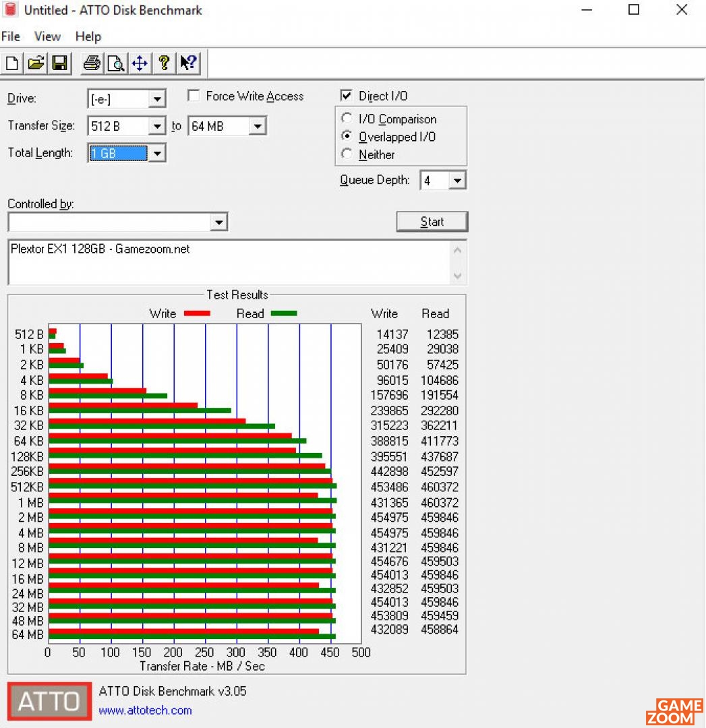
Task: Click the four-arrow move icon in toolbar
Action: (x=140, y=63)
